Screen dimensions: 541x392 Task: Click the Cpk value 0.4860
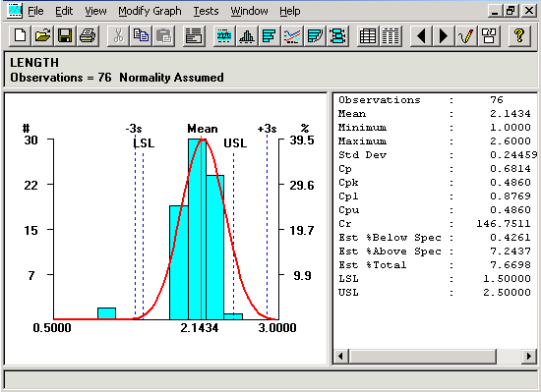(x=511, y=182)
